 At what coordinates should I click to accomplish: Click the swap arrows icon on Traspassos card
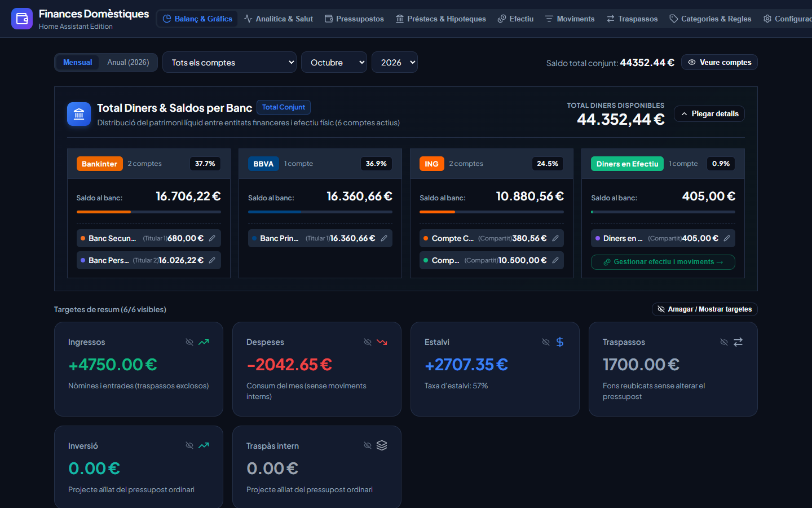[738, 342]
